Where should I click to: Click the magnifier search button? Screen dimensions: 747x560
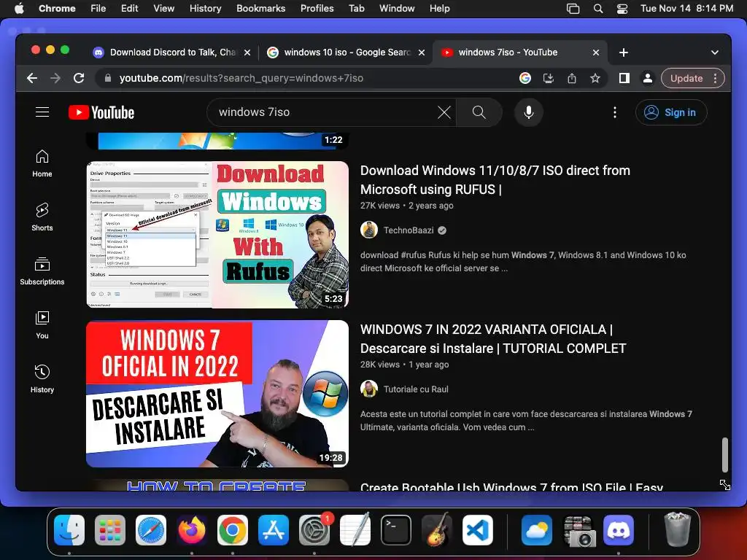click(x=479, y=112)
